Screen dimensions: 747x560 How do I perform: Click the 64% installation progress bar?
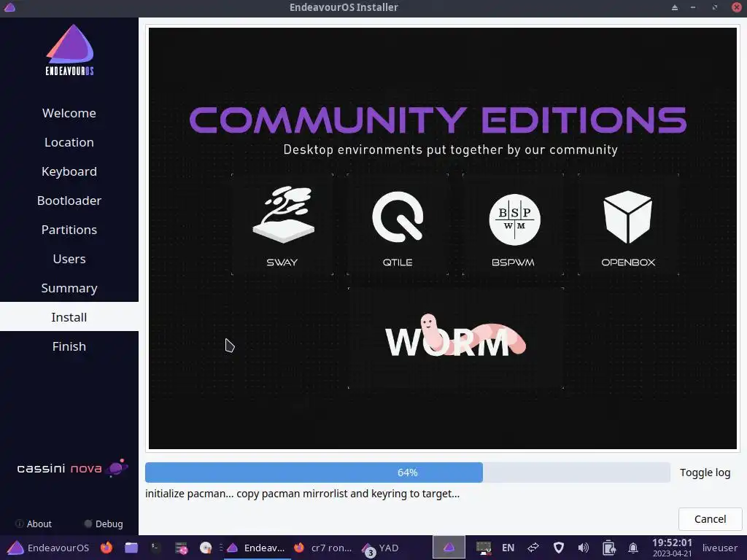407,472
